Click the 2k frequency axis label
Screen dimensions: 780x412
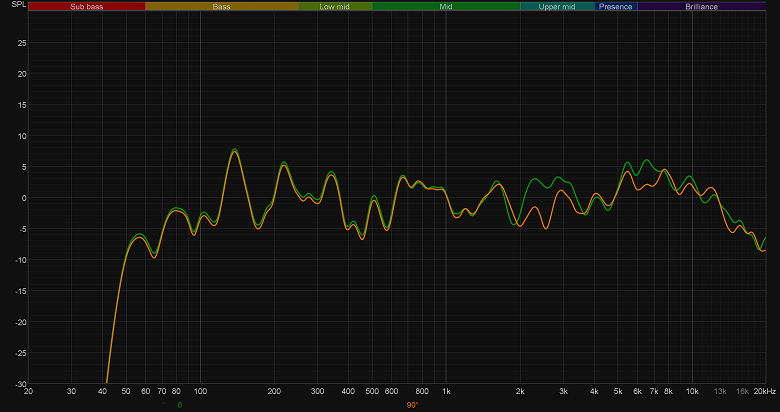520,392
